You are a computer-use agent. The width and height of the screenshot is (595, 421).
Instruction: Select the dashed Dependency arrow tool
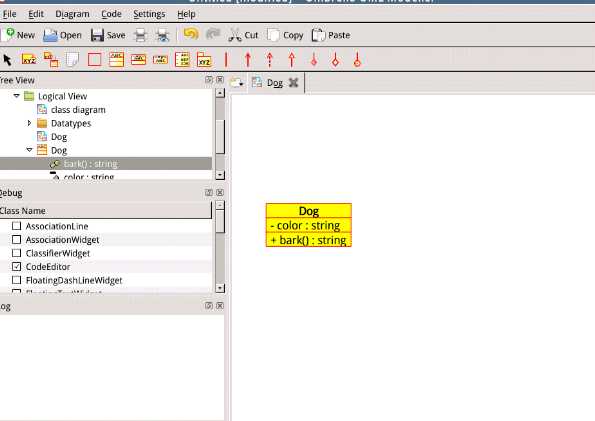point(270,60)
